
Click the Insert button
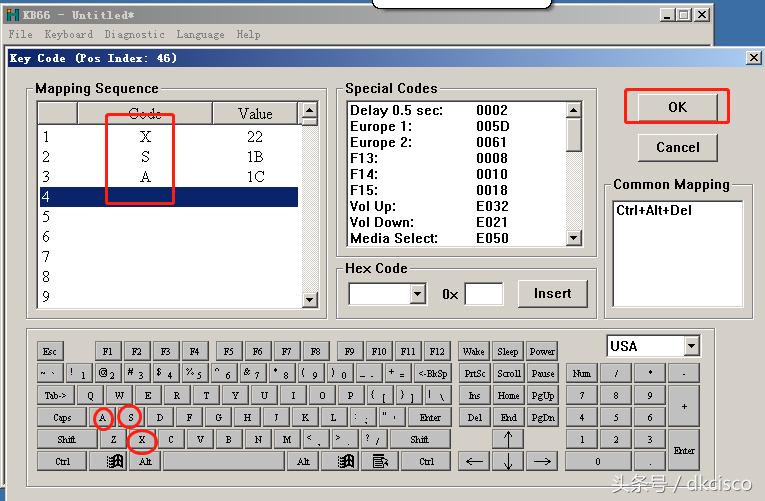tap(552, 294)
